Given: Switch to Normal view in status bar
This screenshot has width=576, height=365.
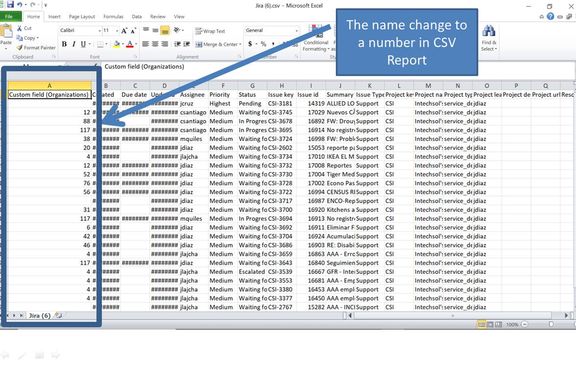Looking at the screenshot, I should (481, 325).
